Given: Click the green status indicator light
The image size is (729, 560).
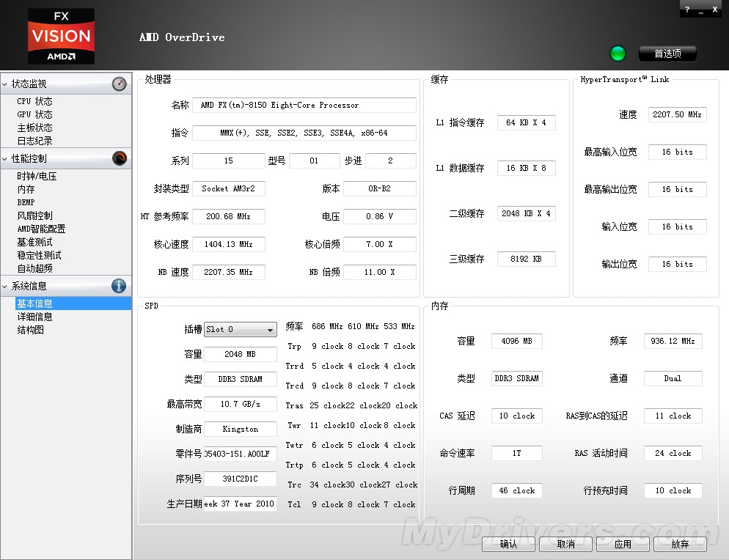Looking at the screenshot, I should (x=618, y=54).
